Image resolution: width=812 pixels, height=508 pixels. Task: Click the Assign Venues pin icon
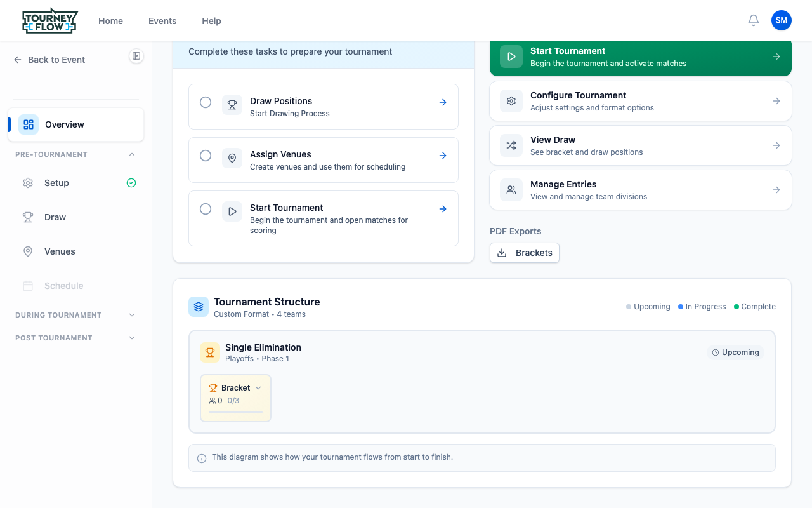232,158
